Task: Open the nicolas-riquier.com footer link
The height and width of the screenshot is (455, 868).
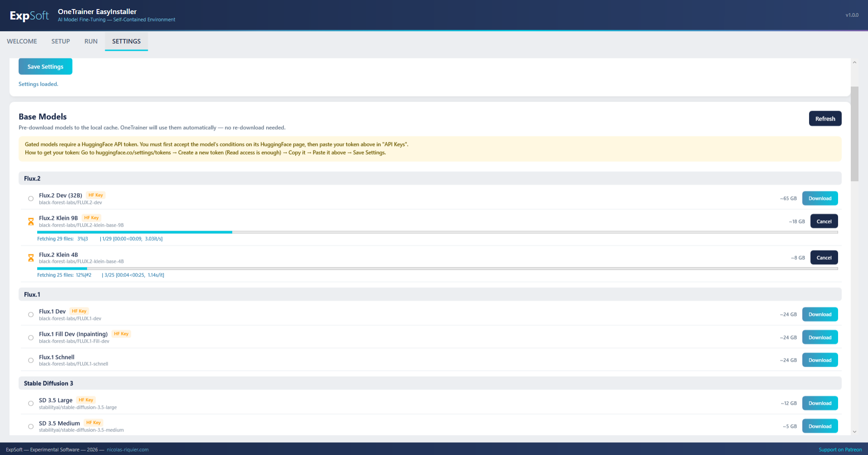Action: pos(127,450)
